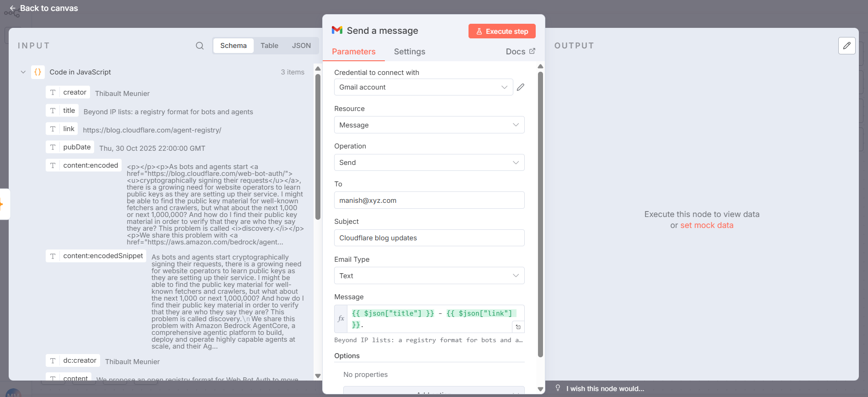Open the Gmail account credential dropdown
This screenshot has height=397, width=868.
[x=423, y=87]
